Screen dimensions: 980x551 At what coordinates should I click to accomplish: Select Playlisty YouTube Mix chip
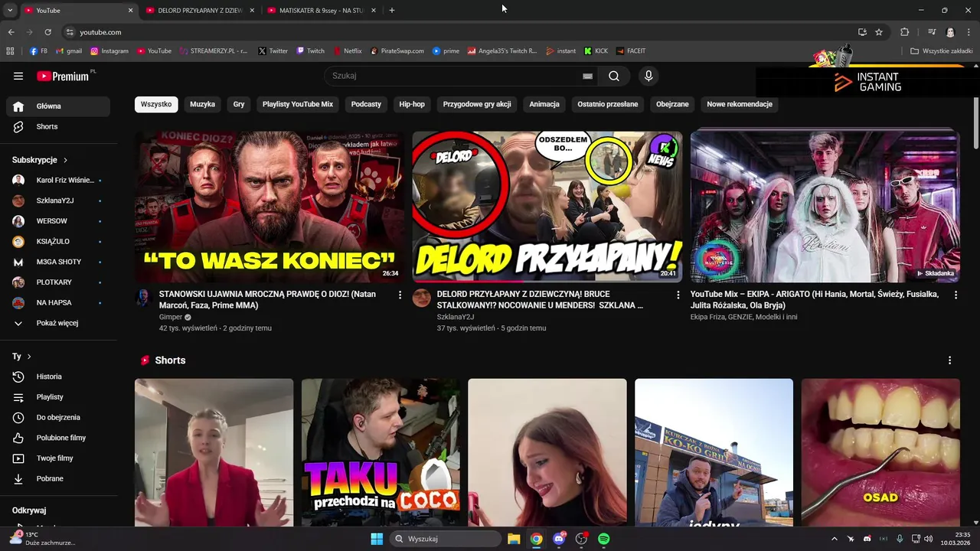(298, 104)
